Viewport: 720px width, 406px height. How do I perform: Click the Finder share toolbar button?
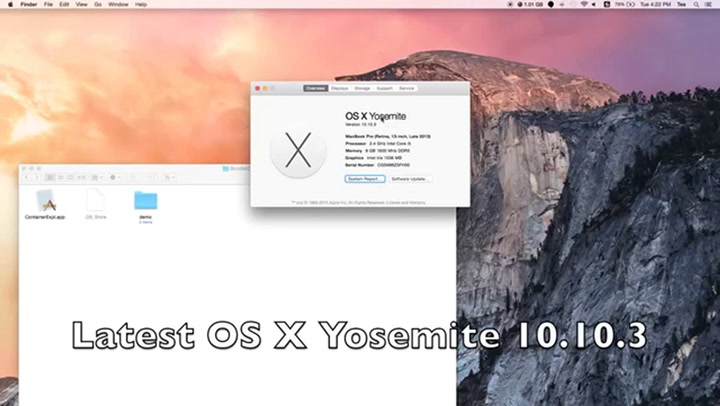[133, 177]
